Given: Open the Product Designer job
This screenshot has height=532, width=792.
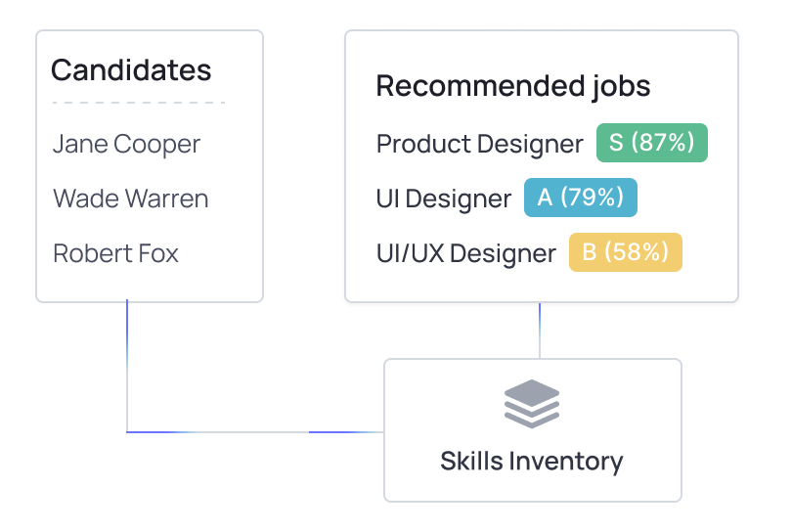Looking at the screenshot, I should pyautogui.click(x=479, y=145).
